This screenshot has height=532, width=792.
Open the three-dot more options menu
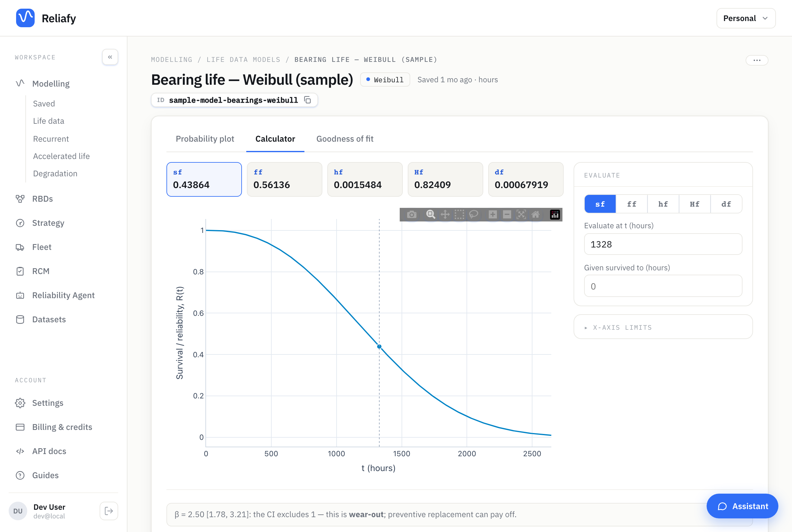point(757,60)
